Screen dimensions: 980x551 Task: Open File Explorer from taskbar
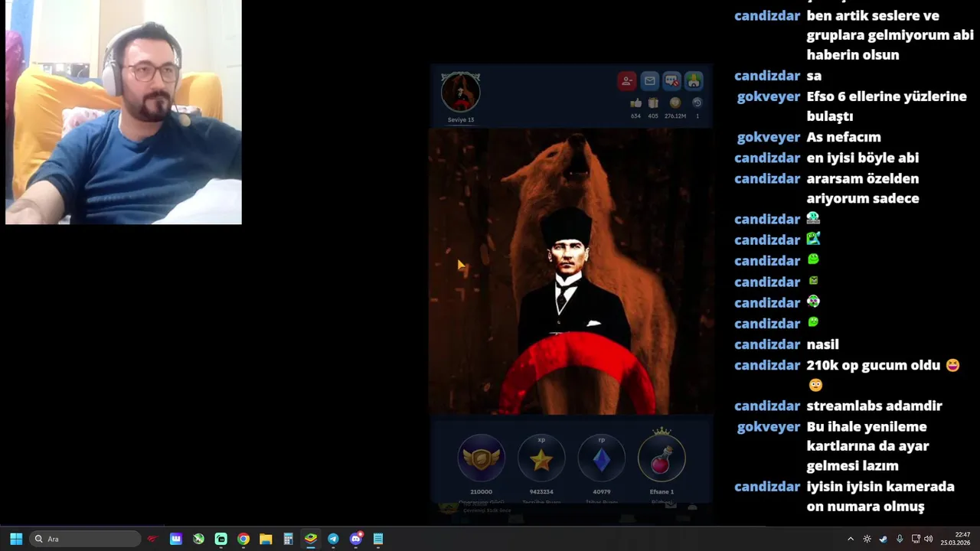click(x=266, y=539)
